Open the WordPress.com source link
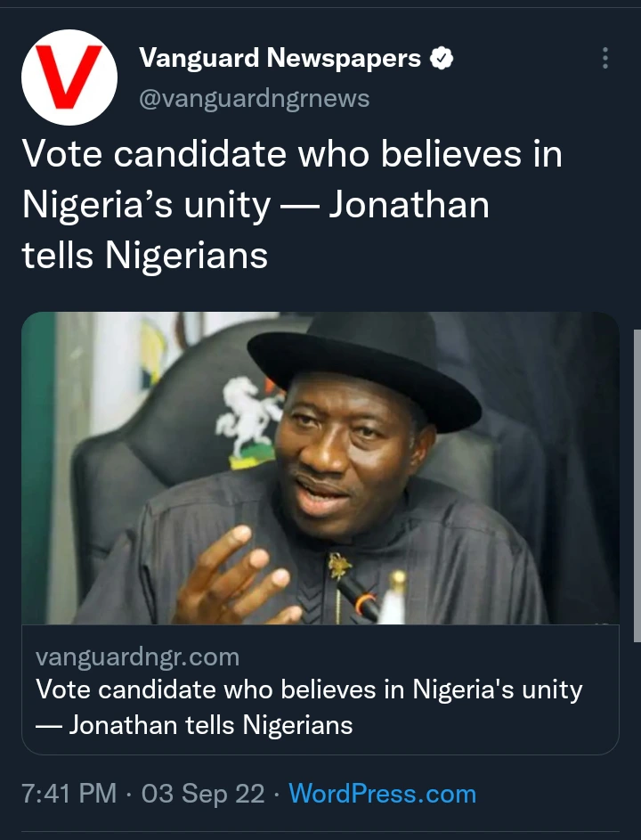This screenshot has height=840, width=641. 382,794
